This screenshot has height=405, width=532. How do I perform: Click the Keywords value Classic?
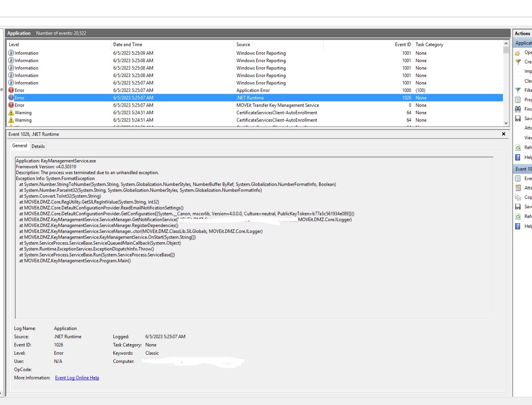tap(152, 353)
